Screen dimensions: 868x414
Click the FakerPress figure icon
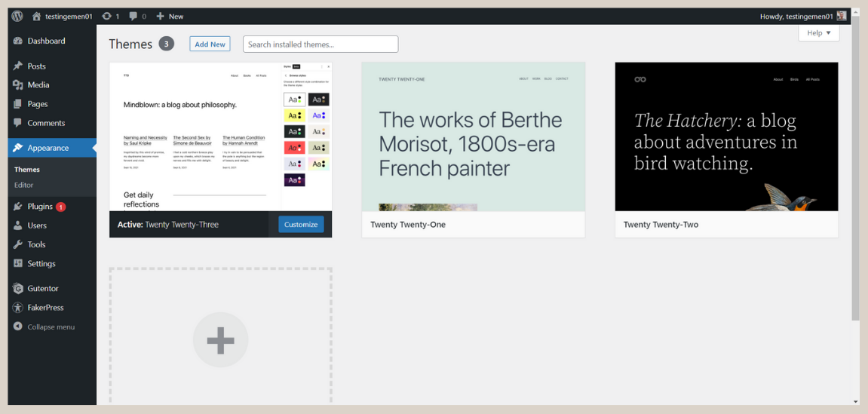17,307
